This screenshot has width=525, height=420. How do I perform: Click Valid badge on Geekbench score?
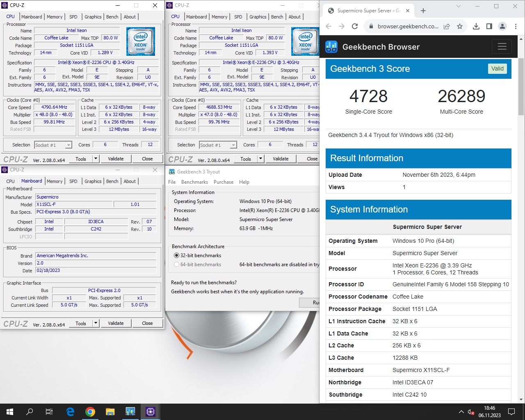(x=498, y=68)
